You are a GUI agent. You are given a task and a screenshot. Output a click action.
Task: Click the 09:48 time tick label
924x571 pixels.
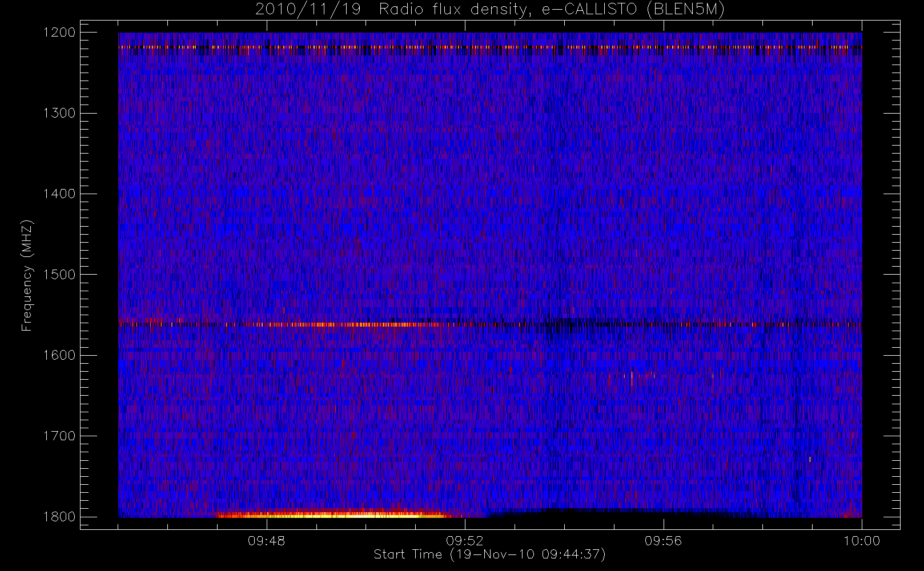[266, 541]
